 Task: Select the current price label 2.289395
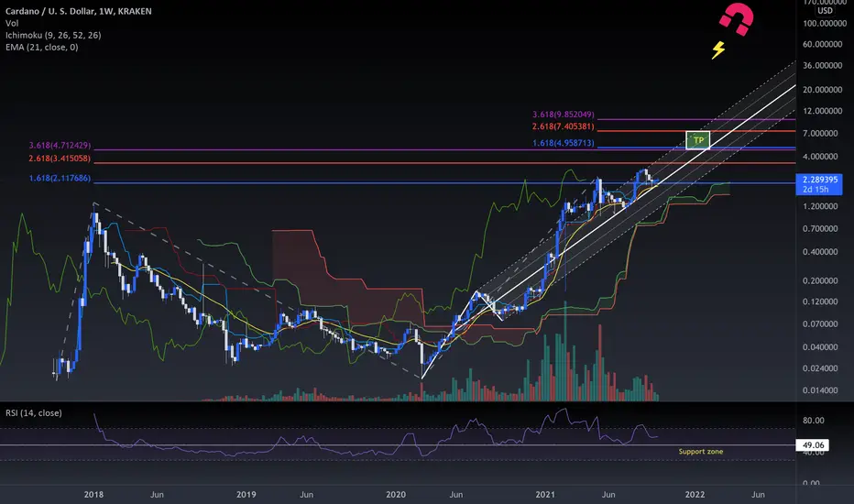819,184
